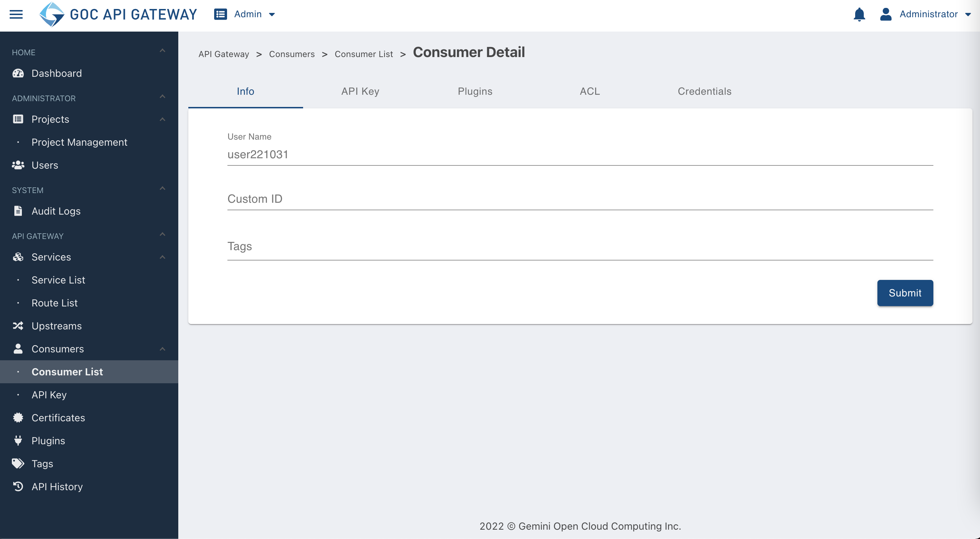Click the Services cubes icon
This screenshot has height=539, width=980.
coord(18,257)
